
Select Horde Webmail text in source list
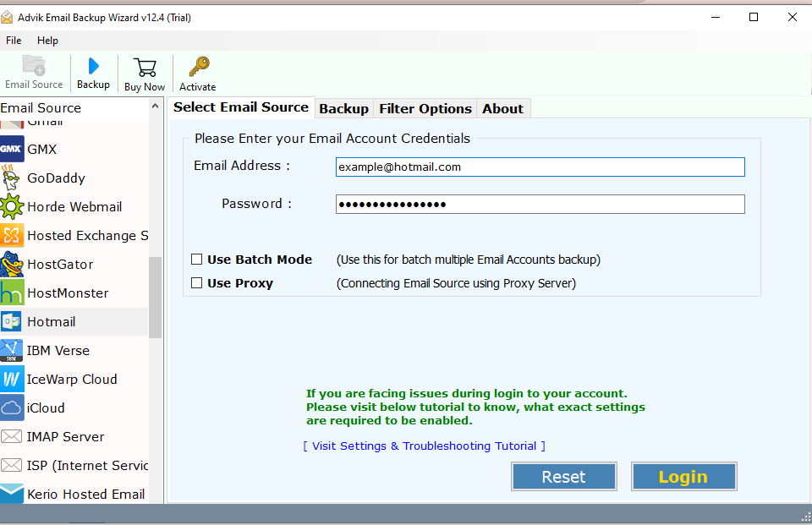click(74, 206)
